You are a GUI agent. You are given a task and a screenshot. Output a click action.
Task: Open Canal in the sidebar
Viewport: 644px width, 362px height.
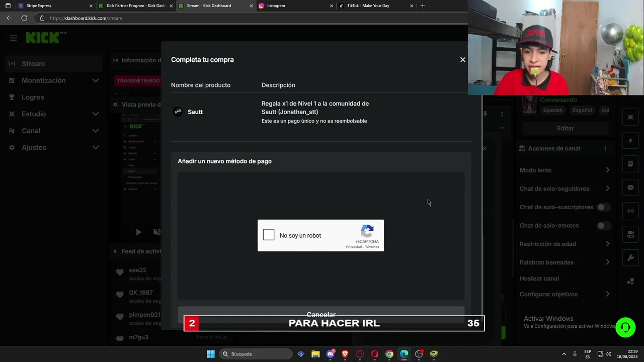click(31, 131)
